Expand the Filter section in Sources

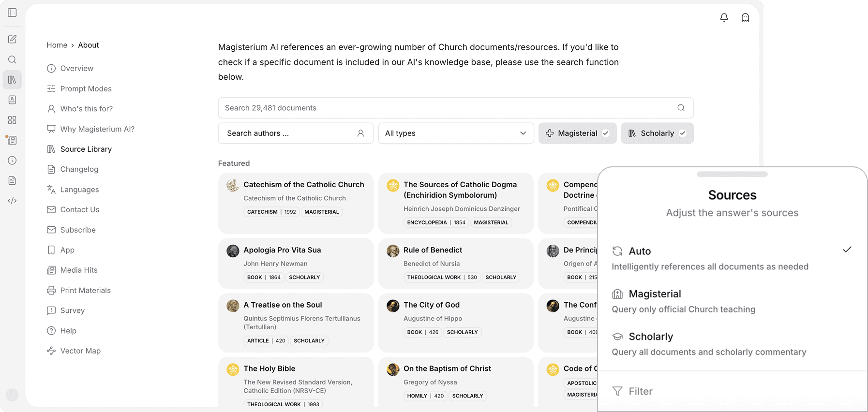pos(640,391)
